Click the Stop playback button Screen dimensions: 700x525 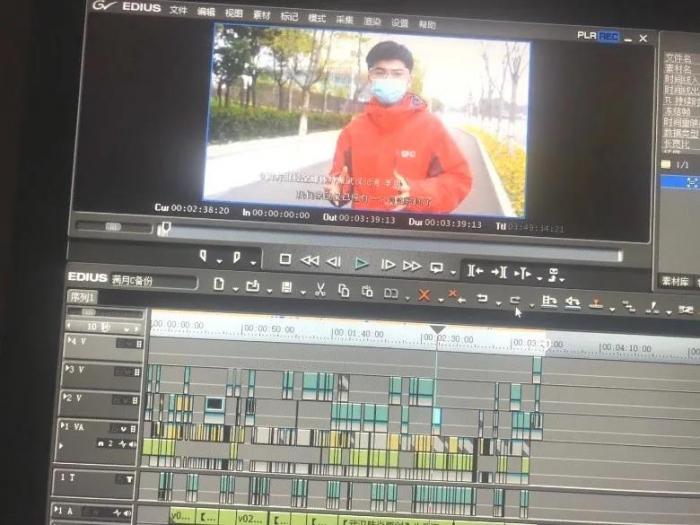(x=285, y=260)
